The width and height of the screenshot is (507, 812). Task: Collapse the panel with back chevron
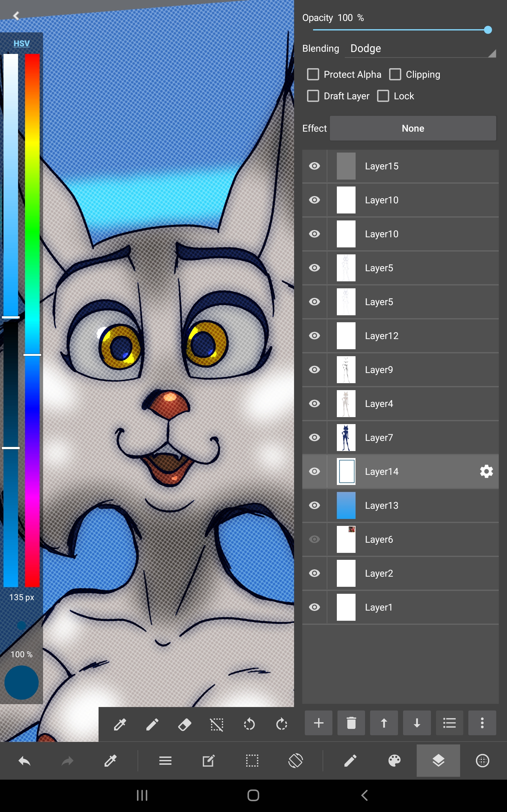16,16
